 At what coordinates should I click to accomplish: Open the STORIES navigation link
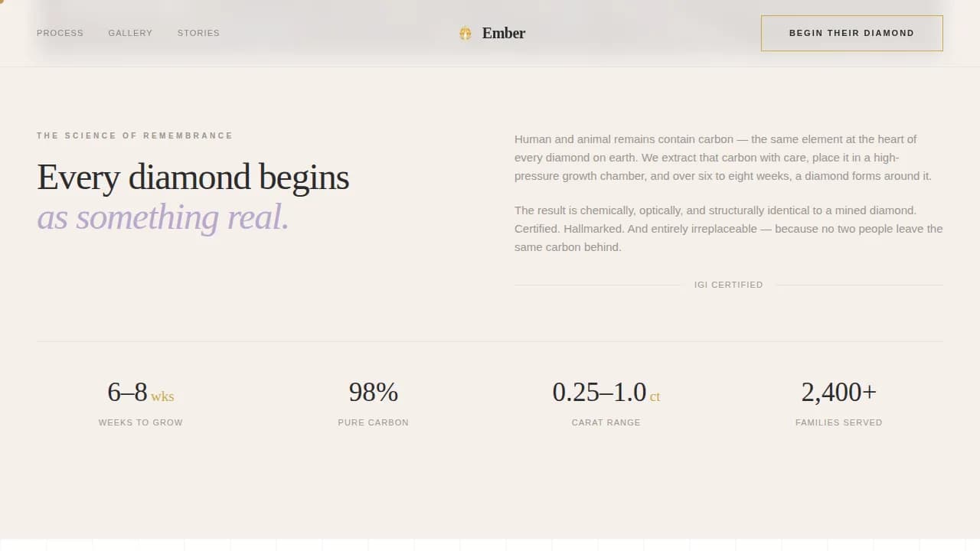[198, 33]
